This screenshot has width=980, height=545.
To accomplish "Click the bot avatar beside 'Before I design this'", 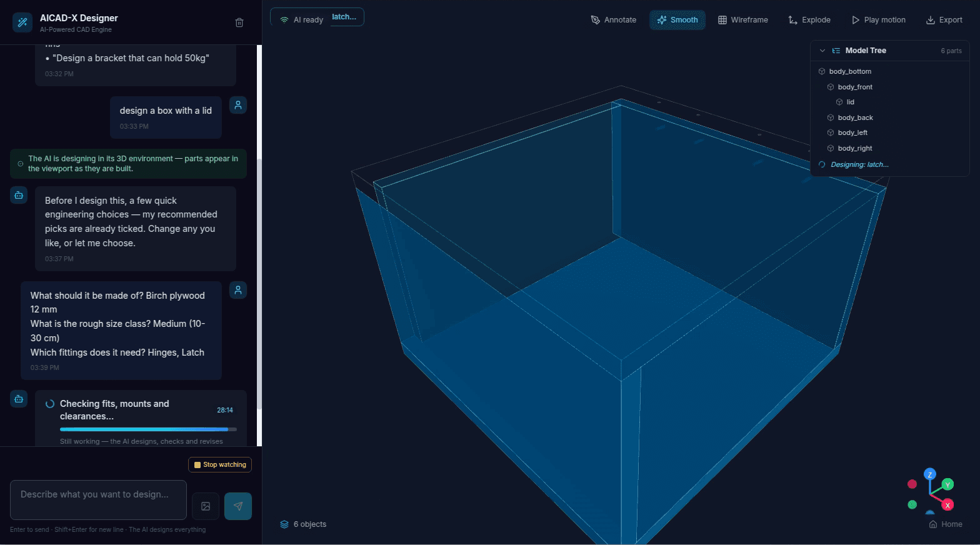I will (x=19, y=195).
